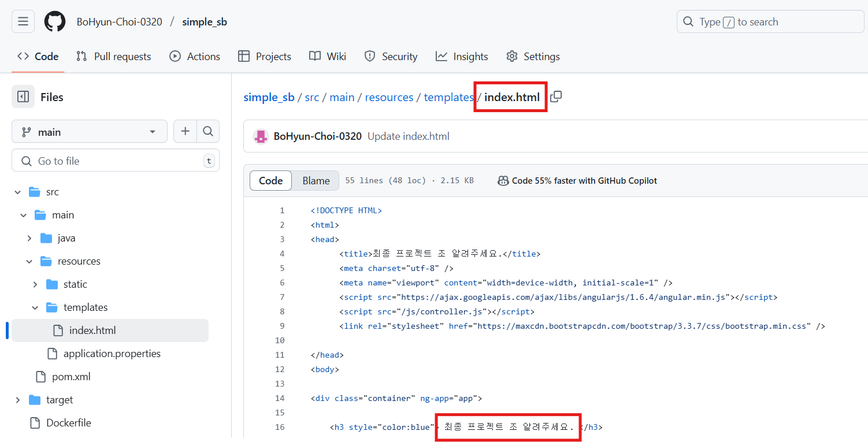The height and width of the screenshot is (442, 868).
Task: Collapse the src folder chevron
Action: click(x=18, y=192)
